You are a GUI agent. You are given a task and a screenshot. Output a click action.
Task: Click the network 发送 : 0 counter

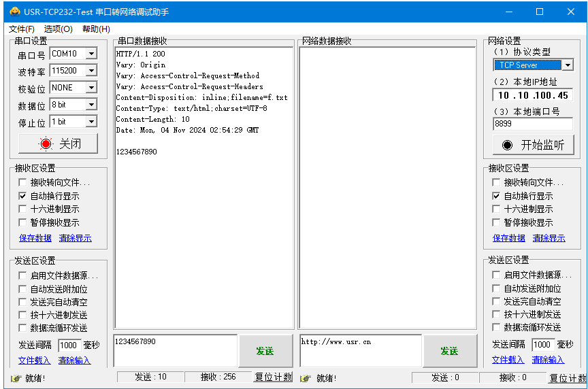445,377
